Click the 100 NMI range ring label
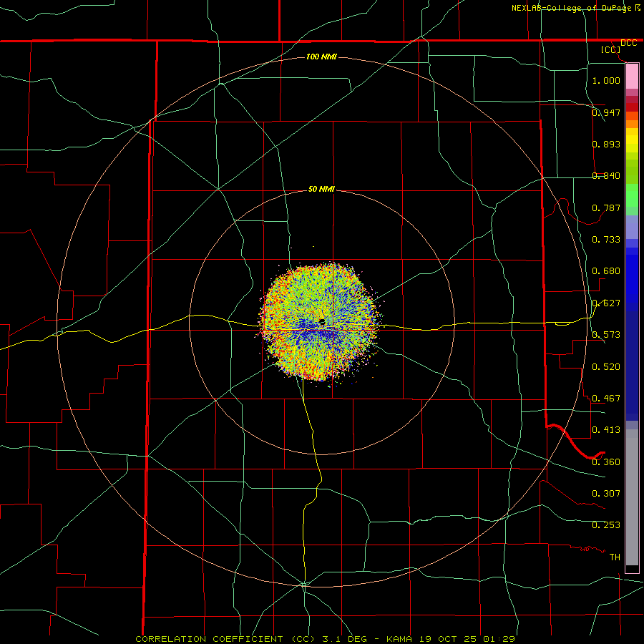The image size is (644, 644). click(x=321, y=57)
